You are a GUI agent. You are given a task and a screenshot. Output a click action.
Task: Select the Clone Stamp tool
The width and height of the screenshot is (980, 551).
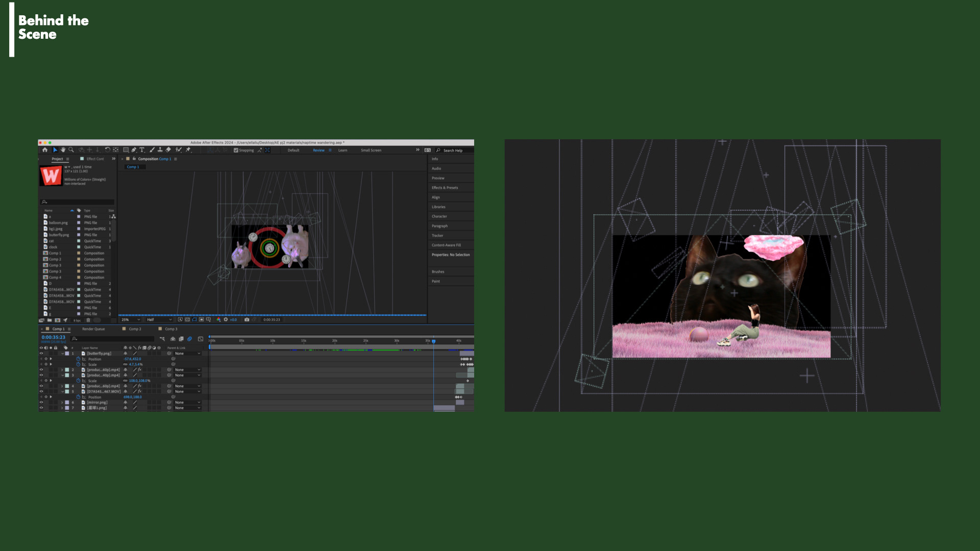pyautogui.click(x=160, y=150)
